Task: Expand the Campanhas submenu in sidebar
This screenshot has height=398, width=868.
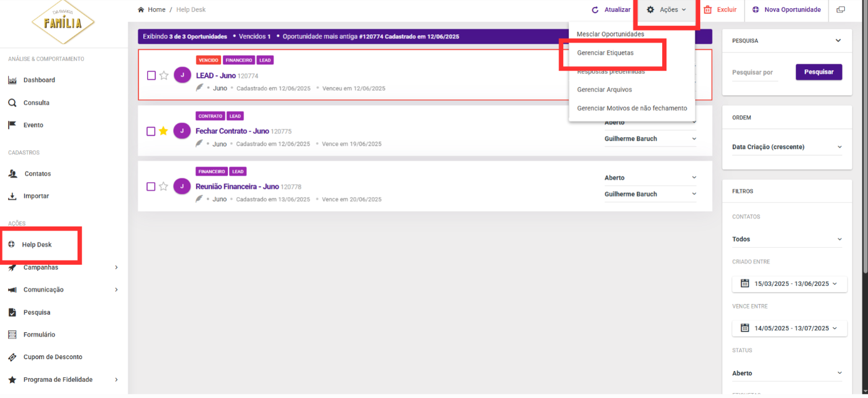Action: 116,267
